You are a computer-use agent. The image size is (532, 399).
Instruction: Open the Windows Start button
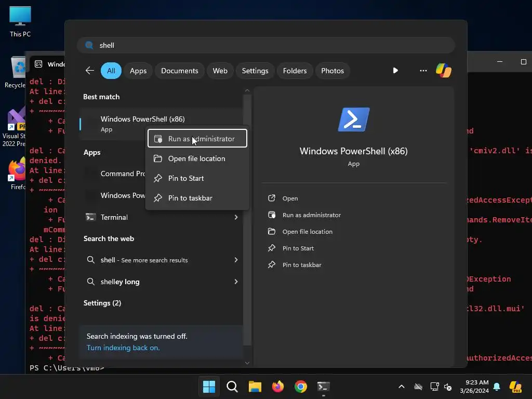tap(209, 387)
